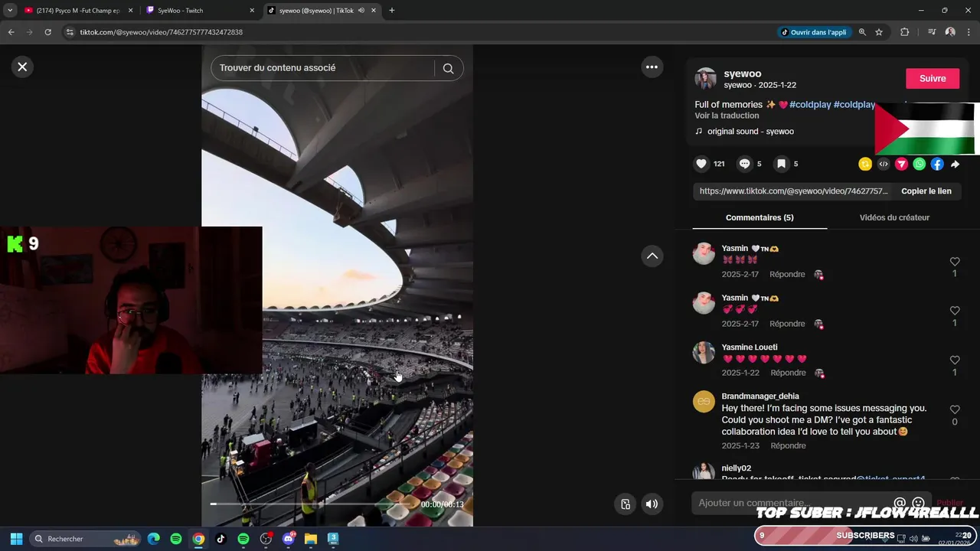This screenshot has height=551, width=980.
Task: Reply to first Yasmin comment via Répondre
Action: tap(787, 274)
